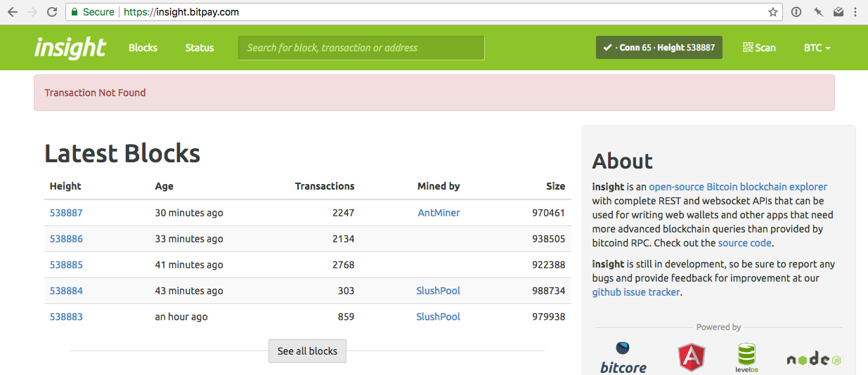
Task: Bookmark page with the star icon
Action: click(x=772, y=12)
